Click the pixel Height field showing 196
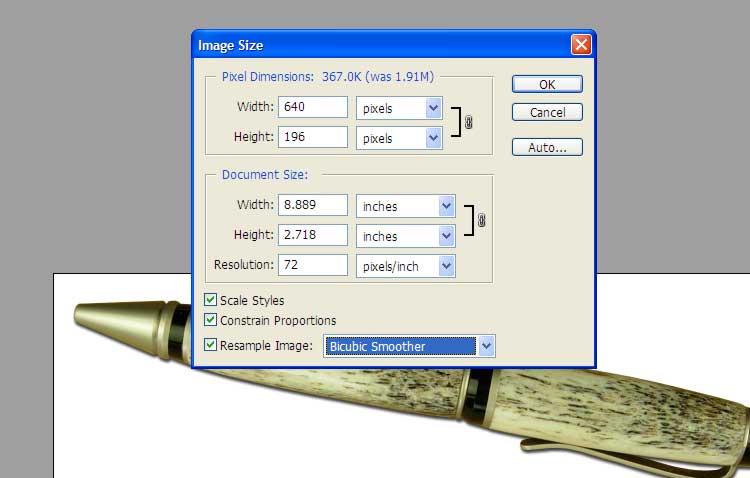750x478 pixels. point(313,137)
